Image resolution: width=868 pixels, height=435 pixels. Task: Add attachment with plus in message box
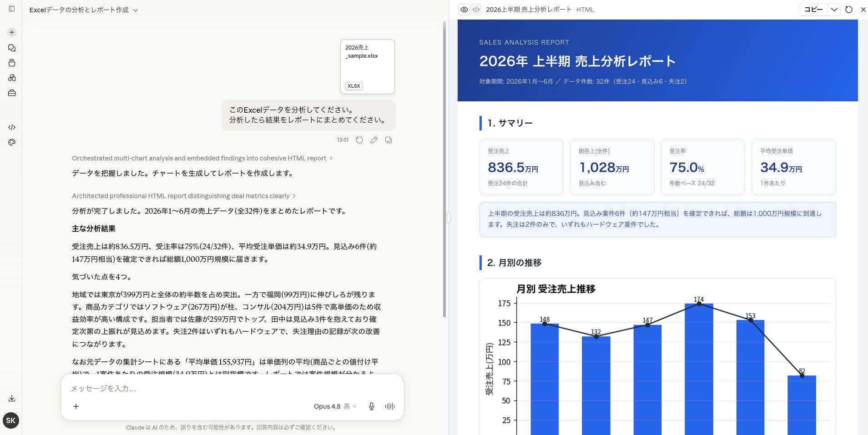pyautogui.click(x=76, y=406)
